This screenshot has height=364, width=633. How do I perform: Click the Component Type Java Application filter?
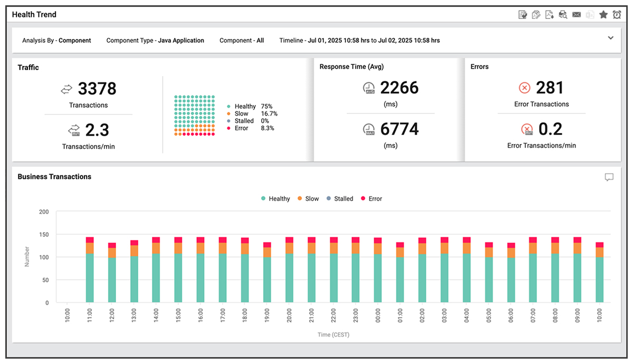(x=155, y=41)
